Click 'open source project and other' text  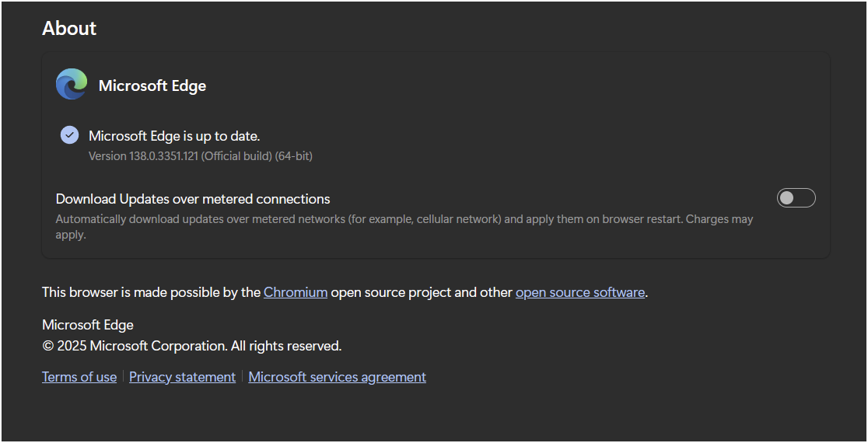point(422,292)
